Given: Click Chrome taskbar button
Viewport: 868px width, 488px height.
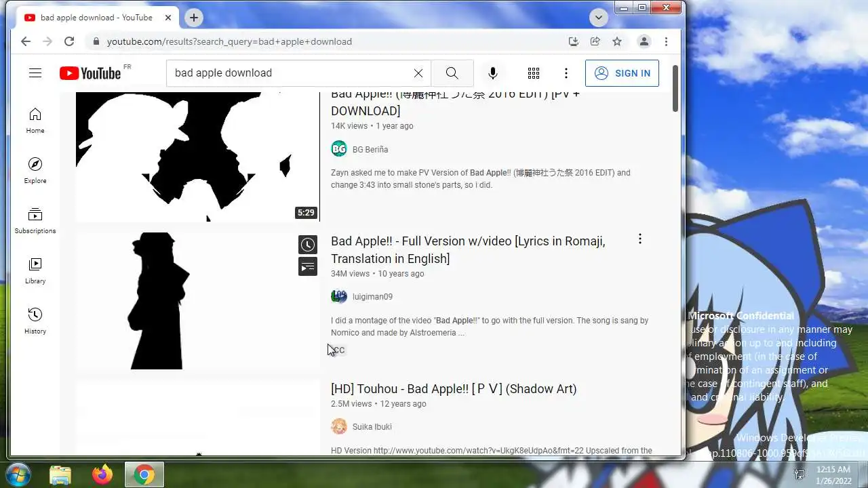Looking at the screenshot, I should (x=144, y=475).
